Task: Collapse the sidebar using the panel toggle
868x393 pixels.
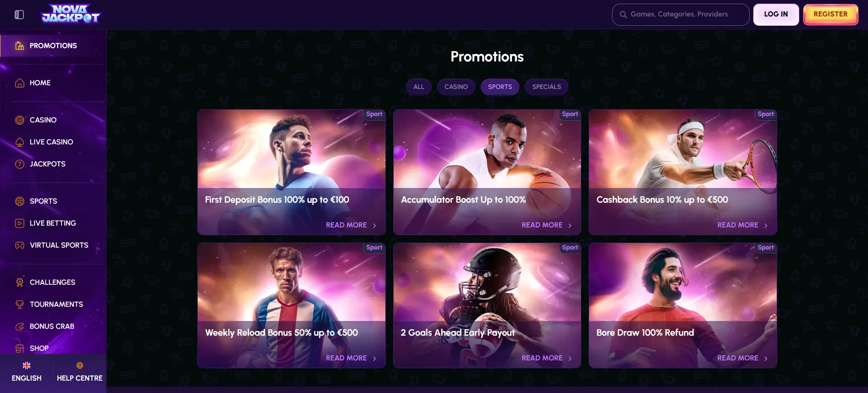Action: (19, 14)
